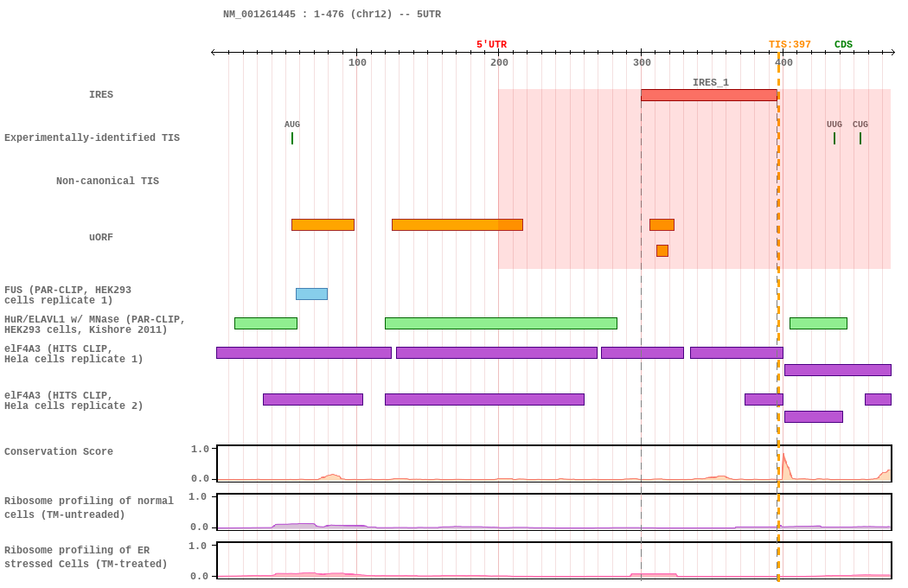Click the smallest uORF square under IRES_1
The height and width of the screenshot is (588, 908).
tap(662, 251)
